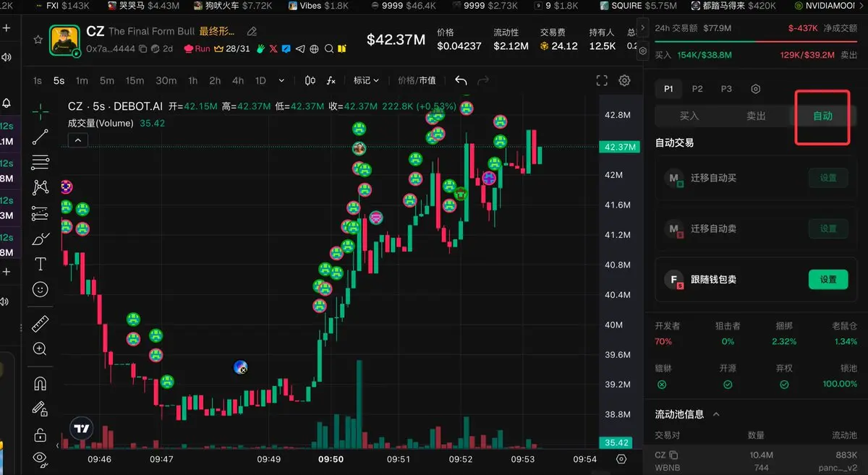Undo last chart action
Viewport: 868px width, 475px height.
[461, 81]
